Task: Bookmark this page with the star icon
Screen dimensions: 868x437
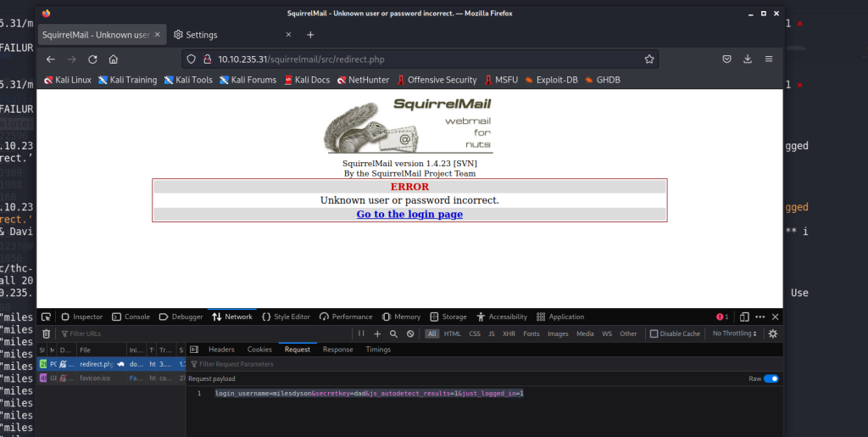Action: tap(649, 59)
